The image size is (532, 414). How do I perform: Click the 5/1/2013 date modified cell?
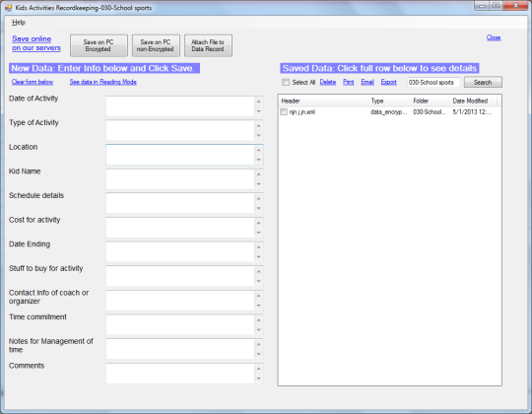click(472, 112)
